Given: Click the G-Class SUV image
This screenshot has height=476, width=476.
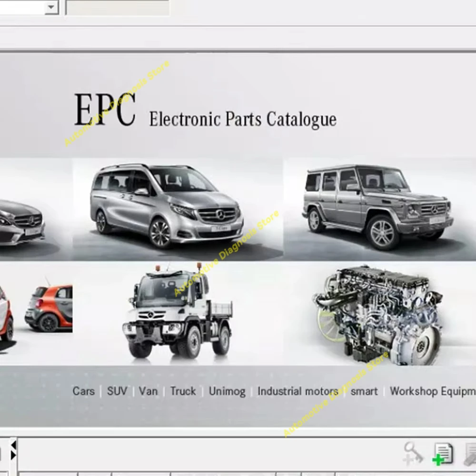Looking at the screenshot, I should tap(377, 208).
